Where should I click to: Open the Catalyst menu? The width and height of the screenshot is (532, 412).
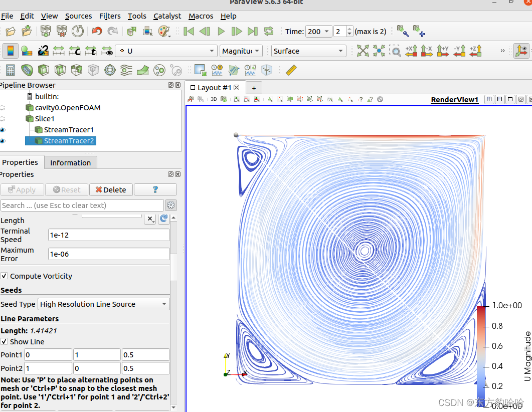point(167,16)
